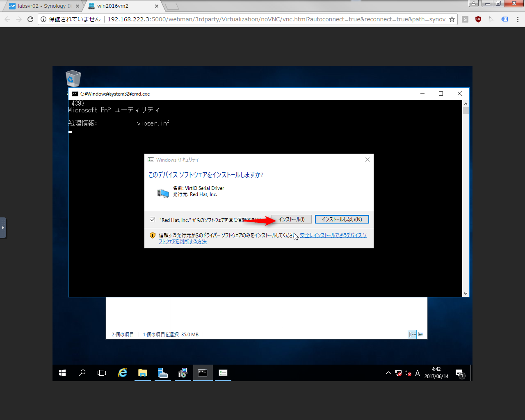
Task: Open a new browser tab
Action: click(171, 6)
